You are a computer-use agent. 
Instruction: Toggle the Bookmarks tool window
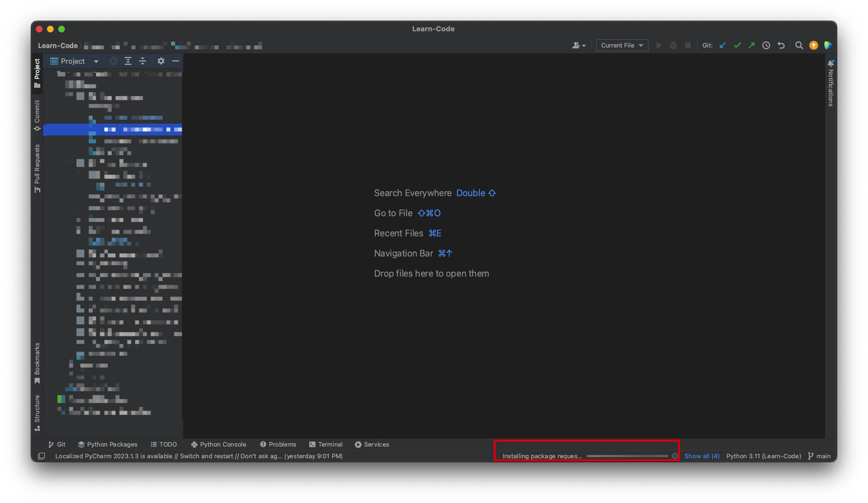(37, 363)
